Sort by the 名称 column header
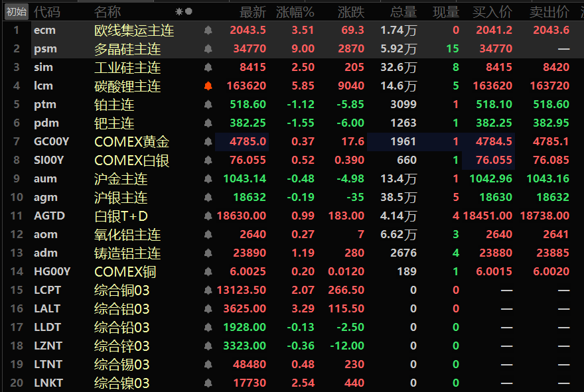The height and width of the screenshot is (392, 584). coord(108,13)
